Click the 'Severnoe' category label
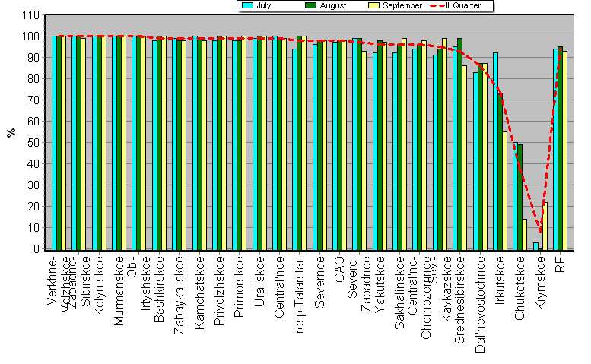The height and width of the screenshot is (364, 591). tap(319, 283)
